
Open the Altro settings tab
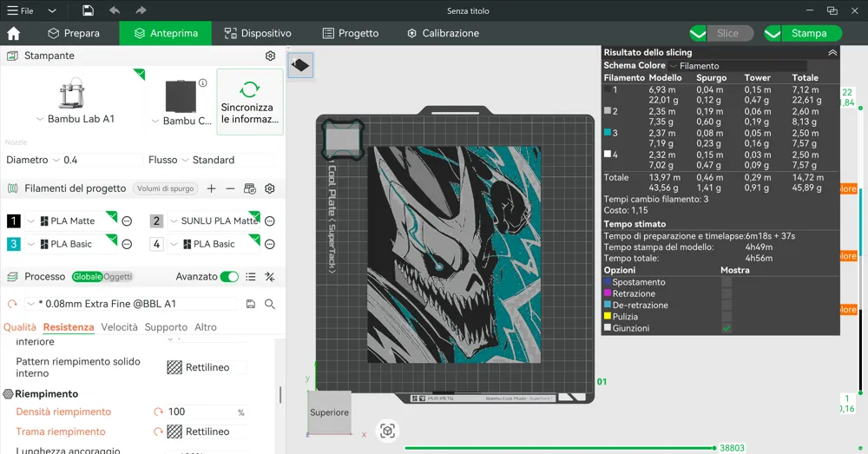[206, 327]
